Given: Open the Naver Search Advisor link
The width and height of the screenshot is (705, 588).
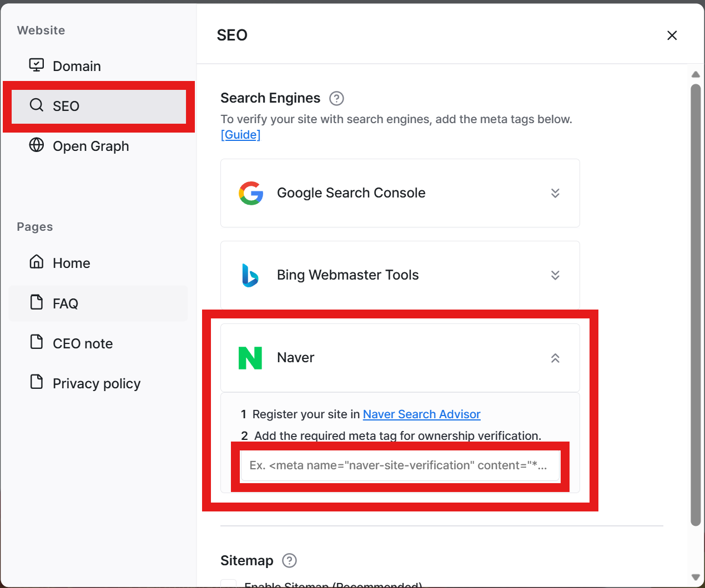Looking at the screenshot, I should pos(421,414).
